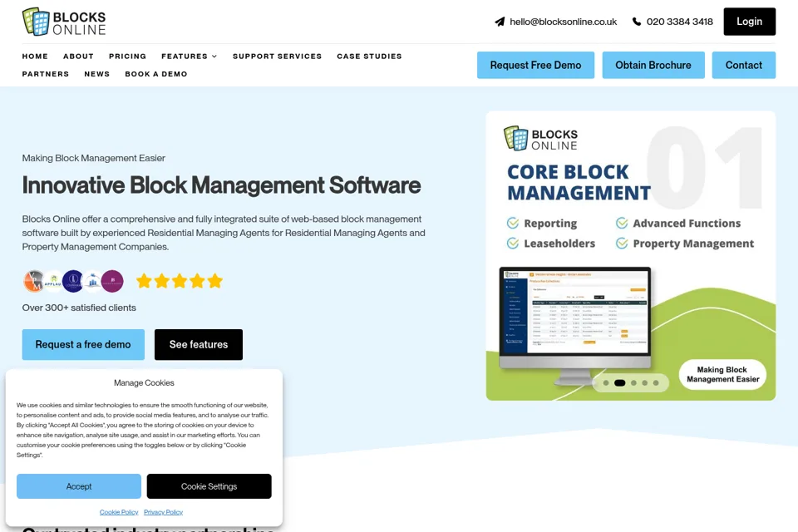The image size is (798, 532).
Task: Select the fifth carousel dot
Action: 656,383
